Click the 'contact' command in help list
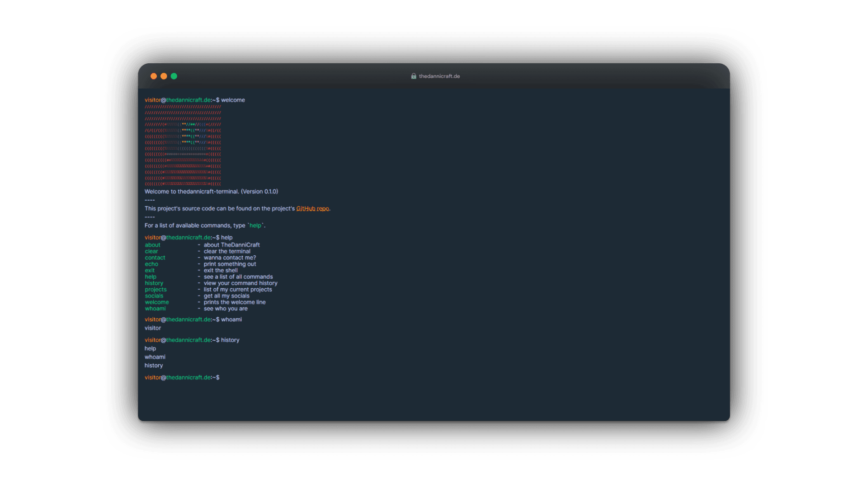This screenshot has width=868, height=488. tap(155, 258)
